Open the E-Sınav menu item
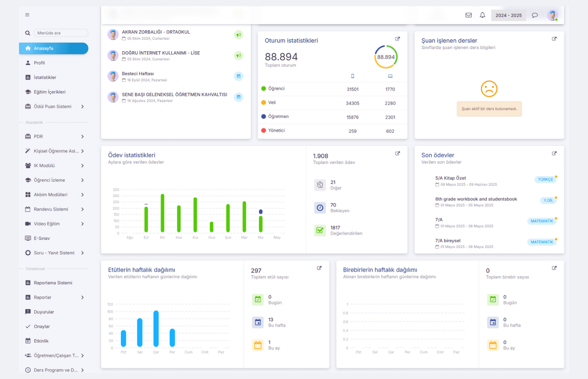This screenshot has height=379, width=588. 41,239
